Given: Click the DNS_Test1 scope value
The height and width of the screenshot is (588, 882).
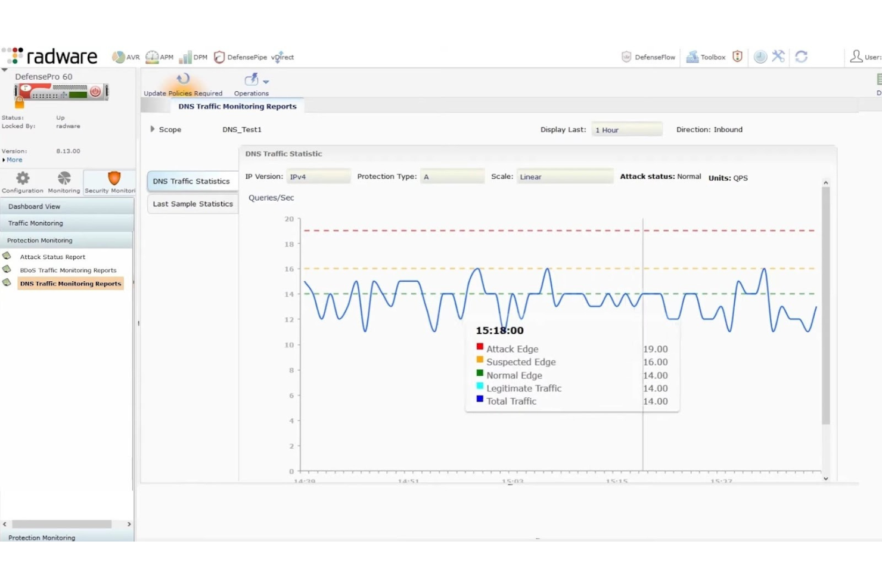Looking at the screenshot, I should point(242,129).
